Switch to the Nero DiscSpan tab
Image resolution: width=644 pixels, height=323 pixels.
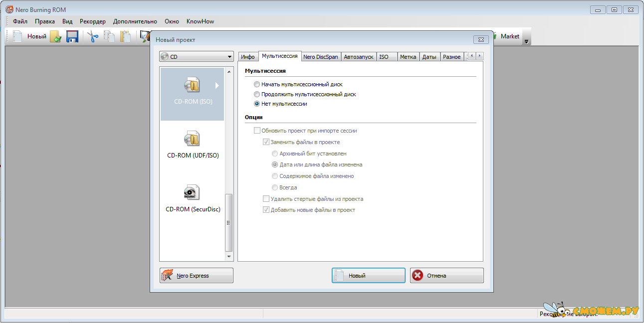point(321,57)
